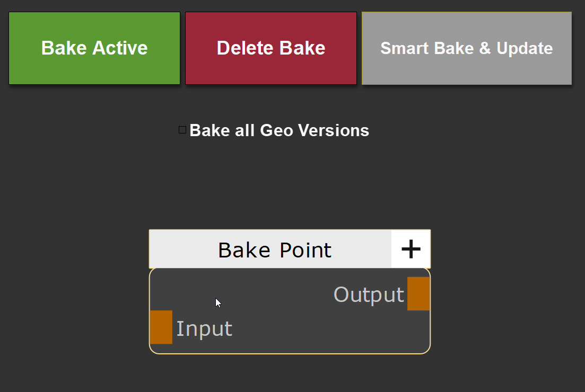Remove the bake using the red button

[270, 48]
